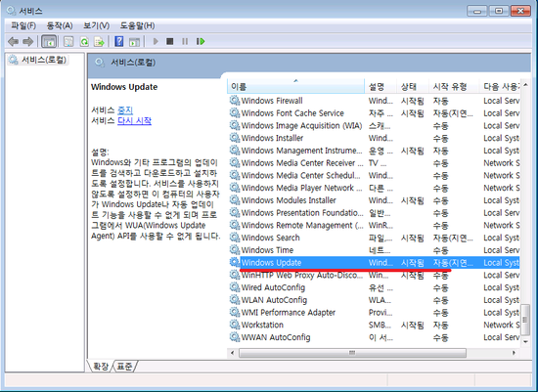Click the Windows Installer service name
Screen dimensions: 538x392
point(272,138)
